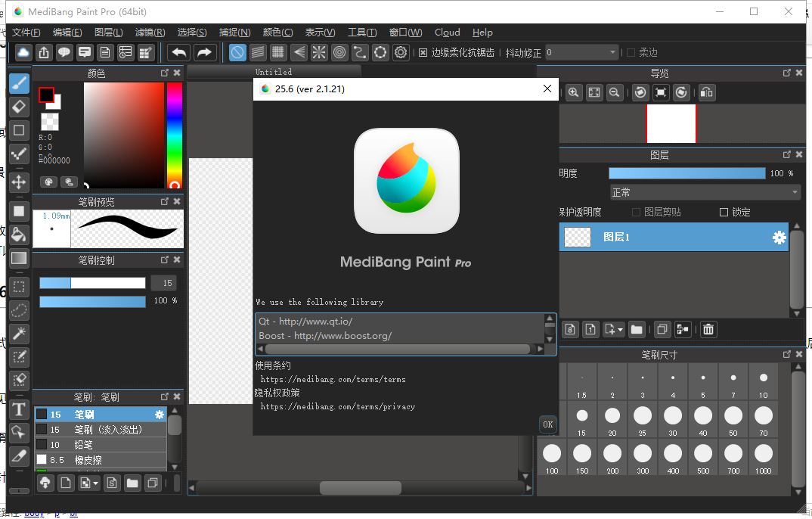Select the rectangular Selection tool
This screenshot has height=519, width=812.
click(x=19, y=287)
